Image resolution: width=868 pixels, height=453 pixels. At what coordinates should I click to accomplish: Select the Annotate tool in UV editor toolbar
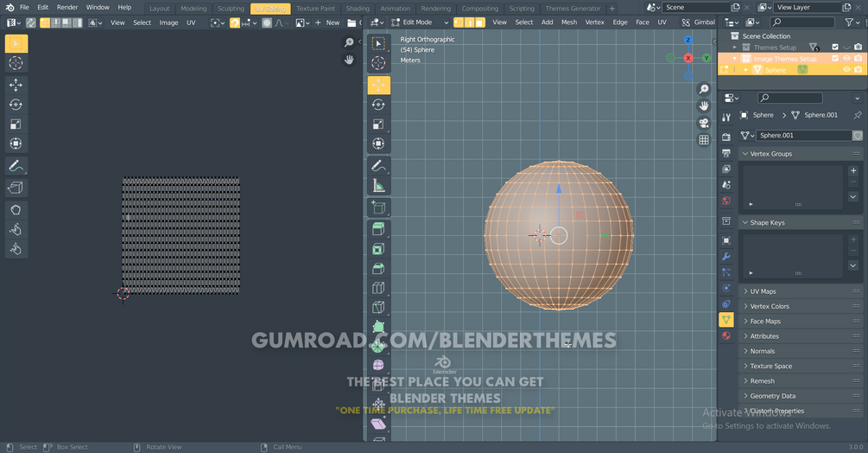click(16, 166)
